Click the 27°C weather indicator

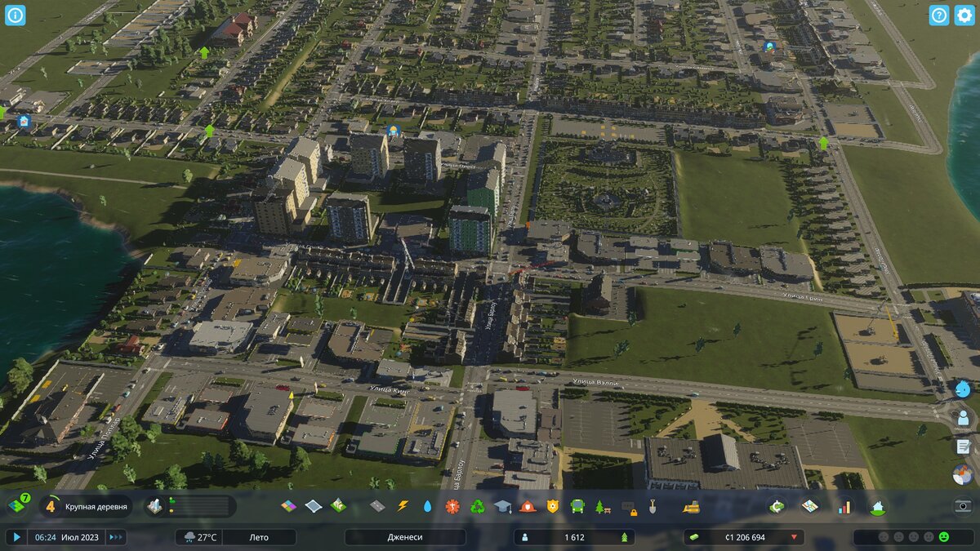199,537
